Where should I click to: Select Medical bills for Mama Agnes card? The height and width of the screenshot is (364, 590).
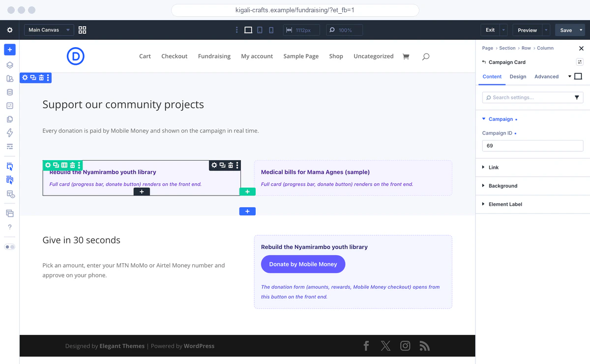tap(353, 178)
